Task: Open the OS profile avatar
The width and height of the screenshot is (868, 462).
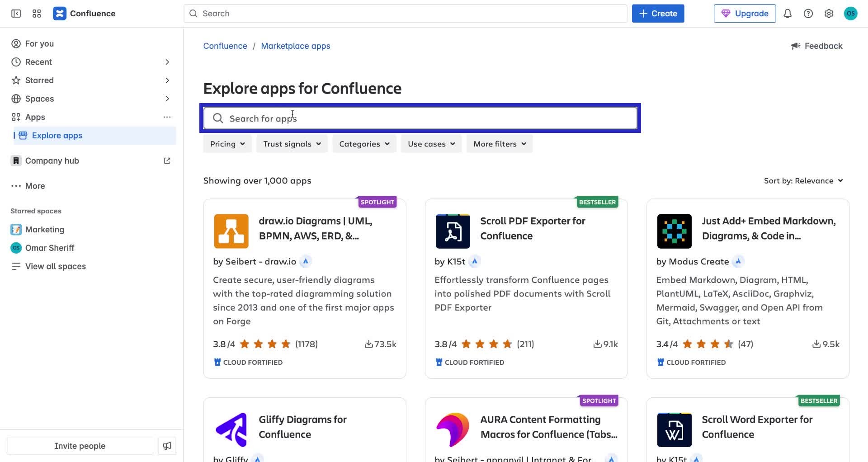Action: pos(851,13)
